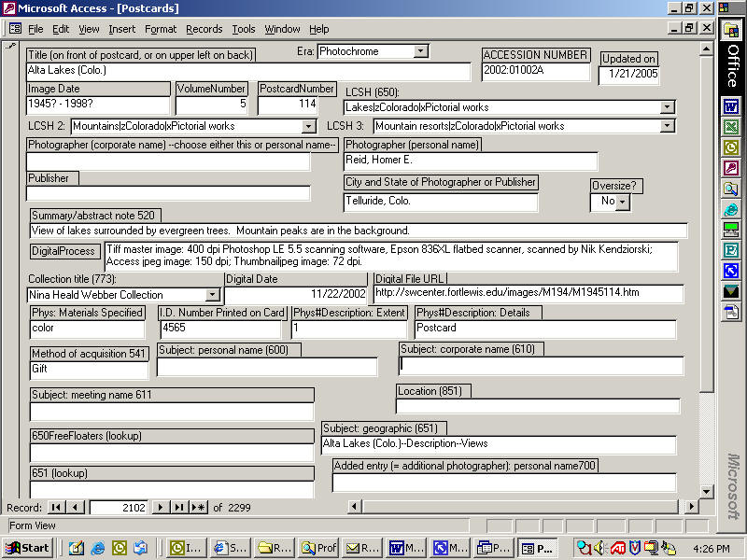Click the Access key icon in the Office bar
The width and height of the screenshot is (747, 560).
[731, 168]
